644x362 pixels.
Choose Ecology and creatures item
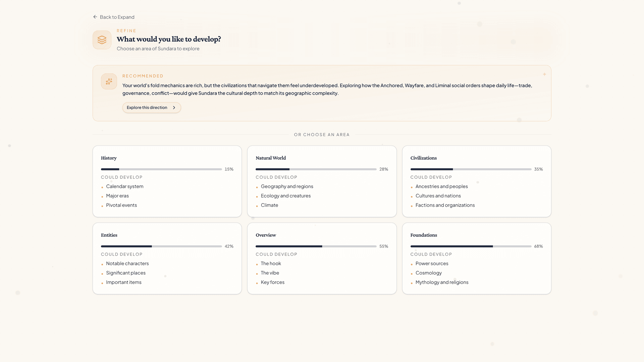coord(285,196)
